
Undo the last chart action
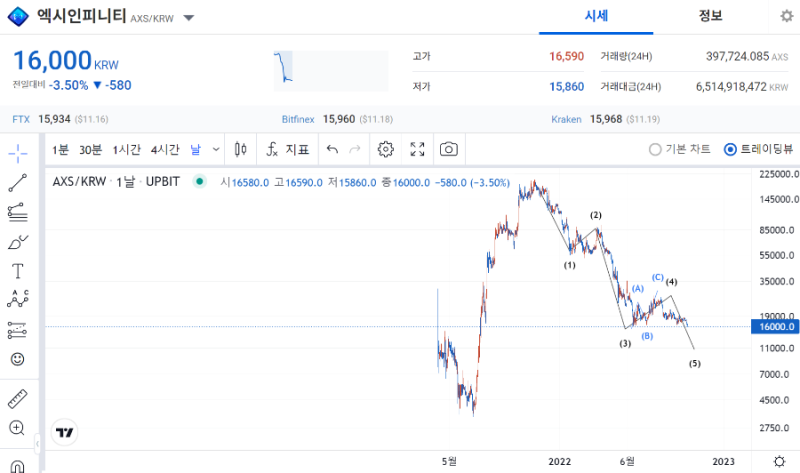(332, 149)
